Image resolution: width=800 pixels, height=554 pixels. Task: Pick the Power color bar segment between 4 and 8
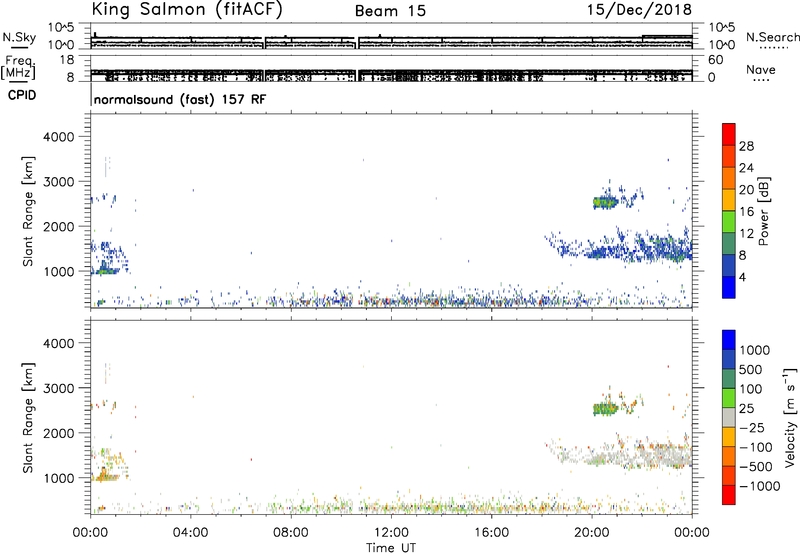(x=729, y=266)
